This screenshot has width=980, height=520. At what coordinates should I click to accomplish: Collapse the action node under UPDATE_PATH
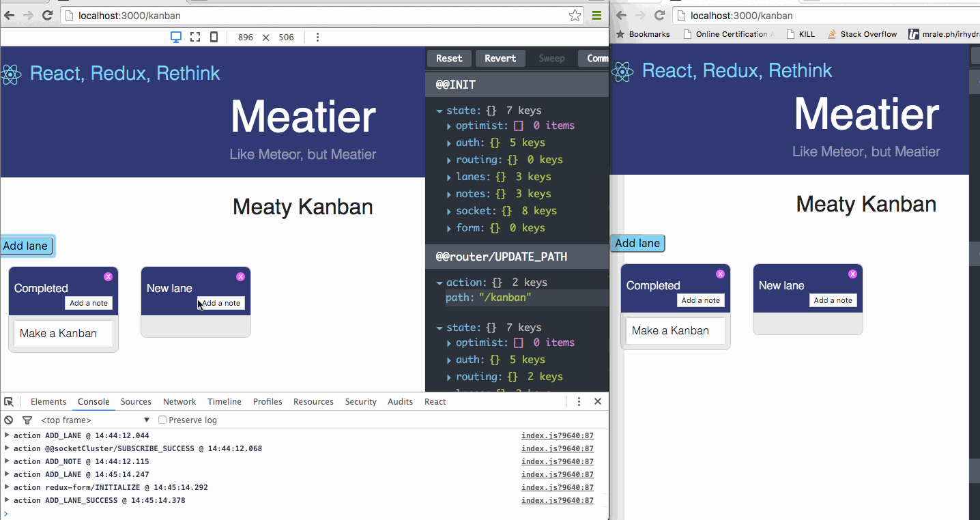(x=439, y=283)
